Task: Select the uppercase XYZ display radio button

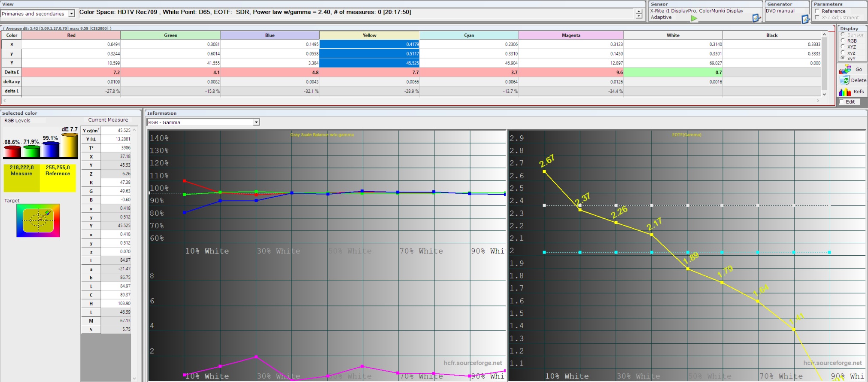Action: tap(843, 46)
